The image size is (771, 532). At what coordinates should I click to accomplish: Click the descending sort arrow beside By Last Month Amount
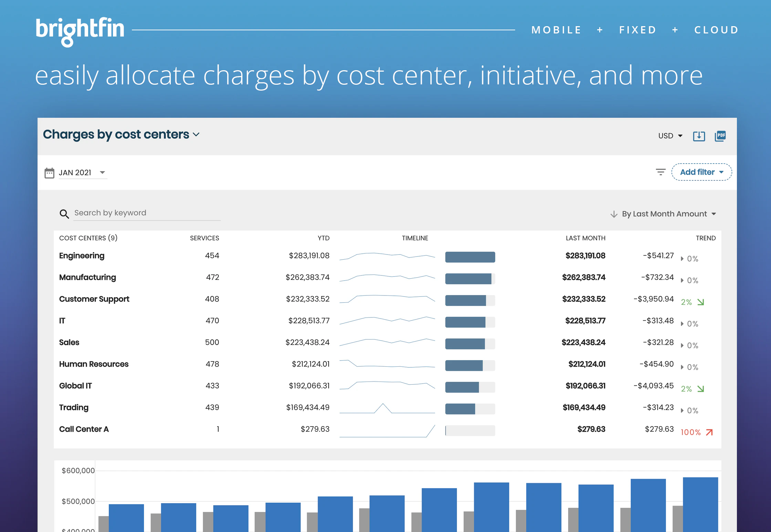(x=614, y=213)
